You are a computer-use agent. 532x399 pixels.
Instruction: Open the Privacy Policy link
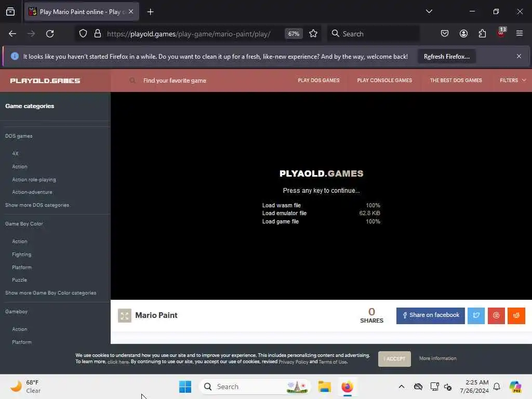click(x=293, y=362)
